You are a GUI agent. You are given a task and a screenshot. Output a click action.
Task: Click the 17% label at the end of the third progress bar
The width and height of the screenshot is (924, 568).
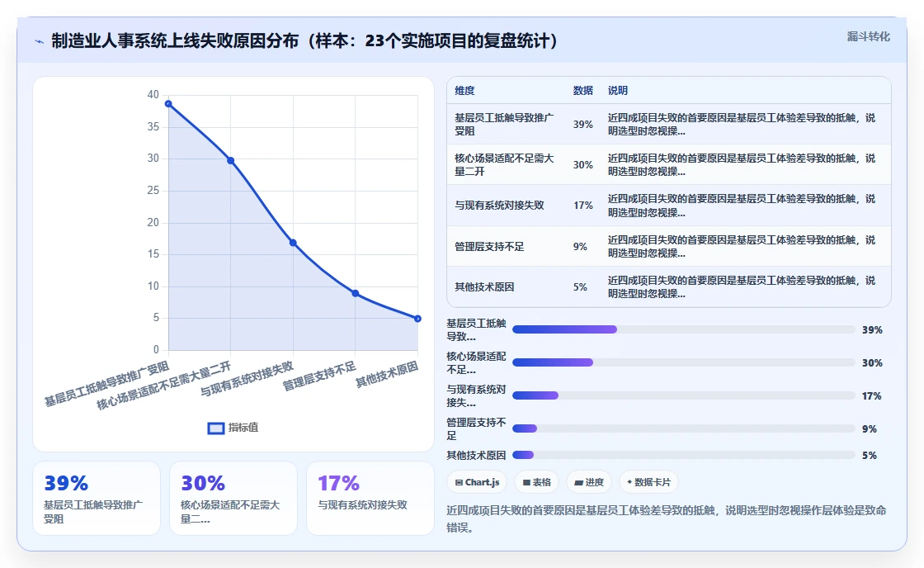[x=871, y=396]
